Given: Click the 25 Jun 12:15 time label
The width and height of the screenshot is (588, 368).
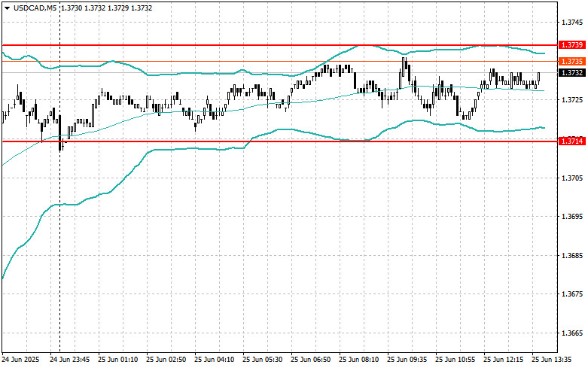Looking at the screenshot, I should [x=503, y=360].
